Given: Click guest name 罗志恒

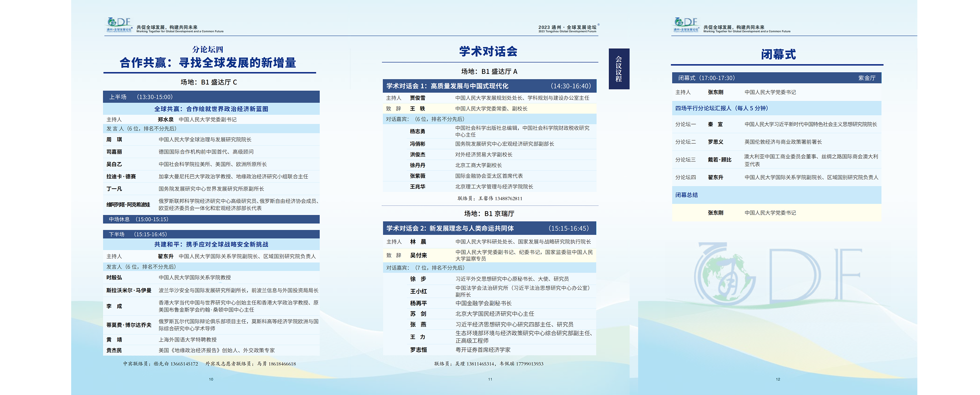Looking at the screenshot, I should coord(418,350).
